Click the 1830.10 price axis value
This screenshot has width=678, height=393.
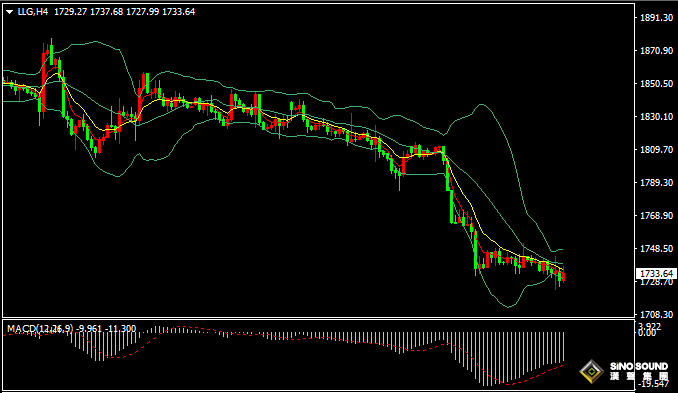point(656,117)
